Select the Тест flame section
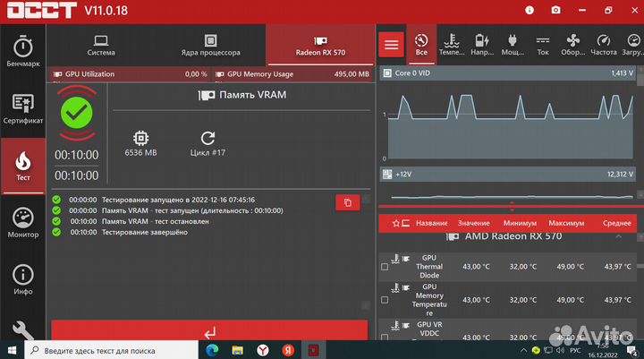 [x=23, y=167]
